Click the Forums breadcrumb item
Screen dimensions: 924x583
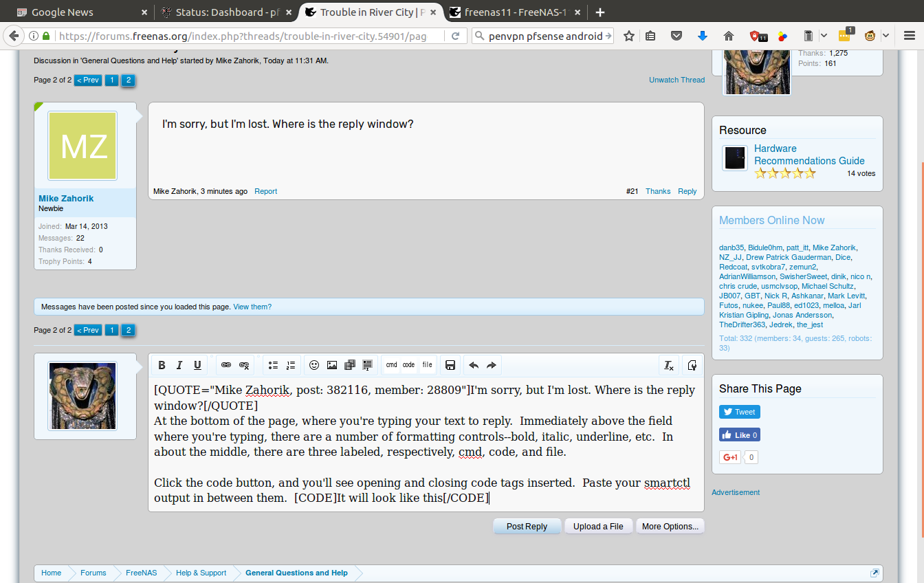click(x=93, y=573)
